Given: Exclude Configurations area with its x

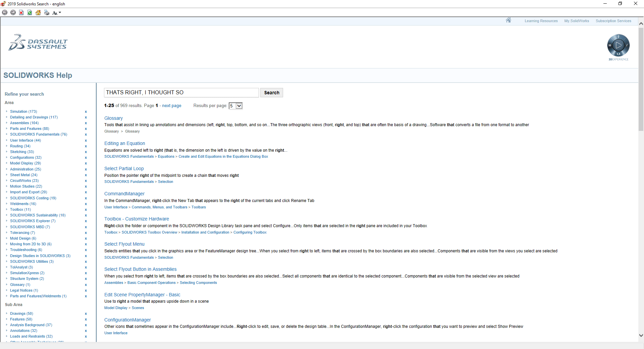Looking at the screenshot, I should (86, 158).
